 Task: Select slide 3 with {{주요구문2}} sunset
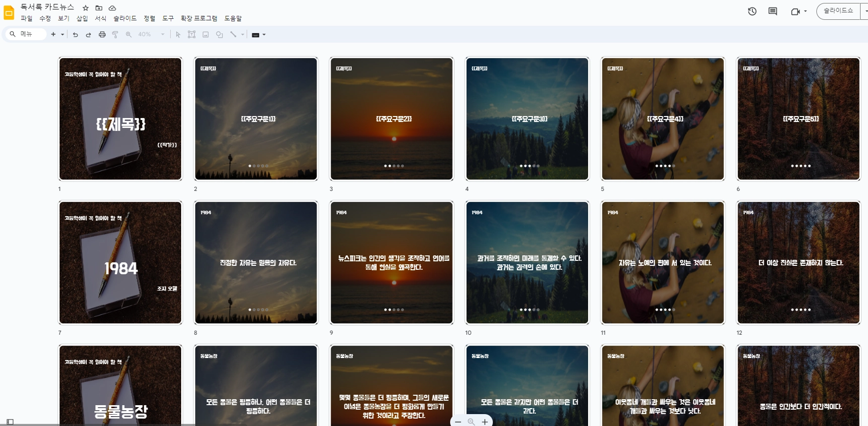coord(392,119)
